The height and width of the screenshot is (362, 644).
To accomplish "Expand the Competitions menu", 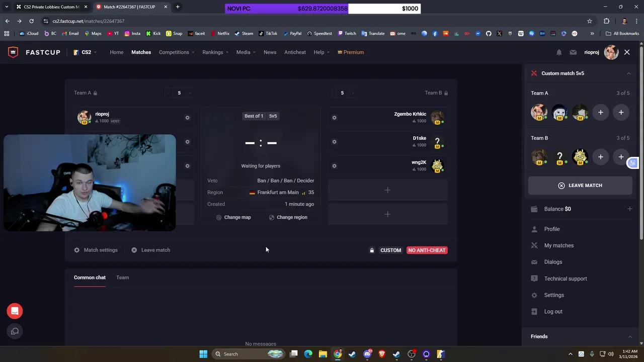I will pyautogui.click(x=176, y=52).
